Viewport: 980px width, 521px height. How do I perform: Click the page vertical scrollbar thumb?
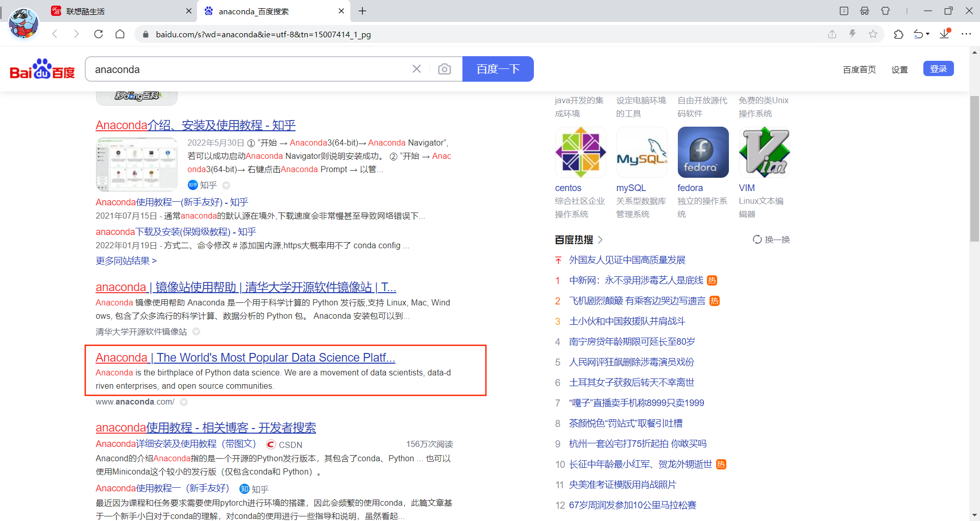tap(974, 169)
